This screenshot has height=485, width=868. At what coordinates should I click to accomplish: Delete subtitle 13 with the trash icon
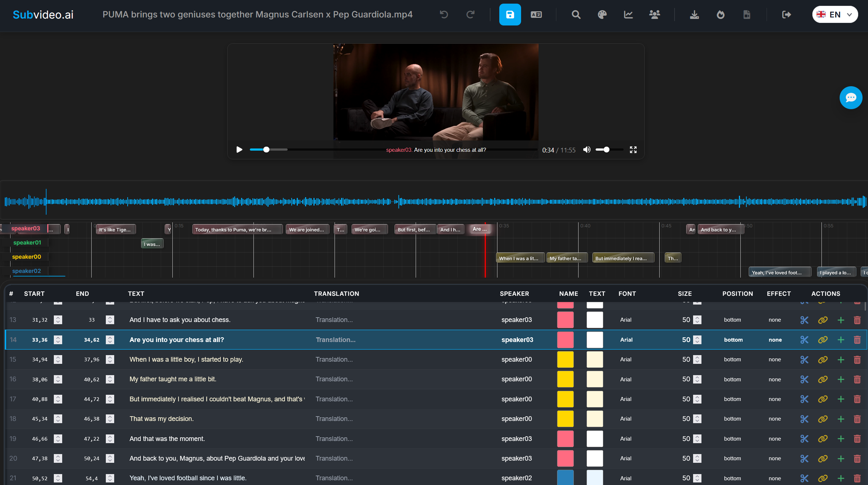coord(857,320)
